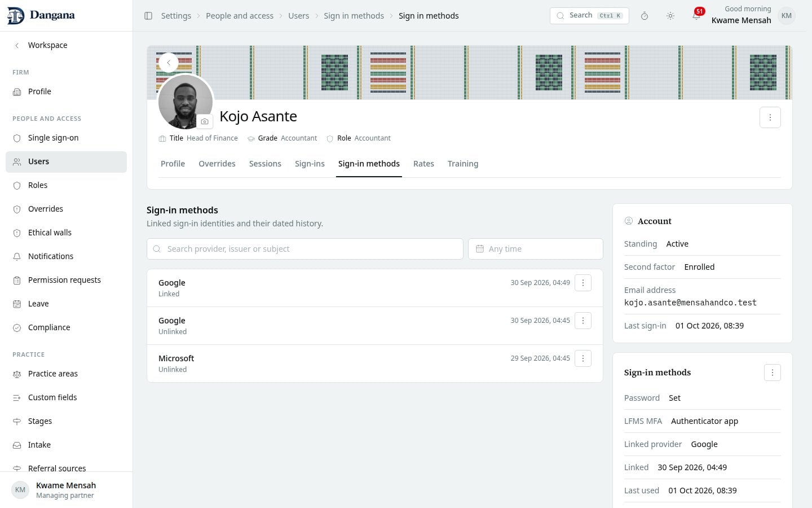Click People and access breadcrumb

point(240,16)
